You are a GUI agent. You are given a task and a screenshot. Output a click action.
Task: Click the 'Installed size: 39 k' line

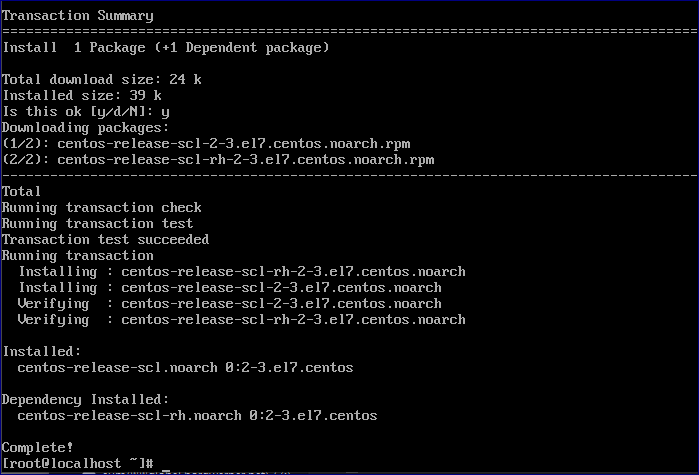coord(82,96)
